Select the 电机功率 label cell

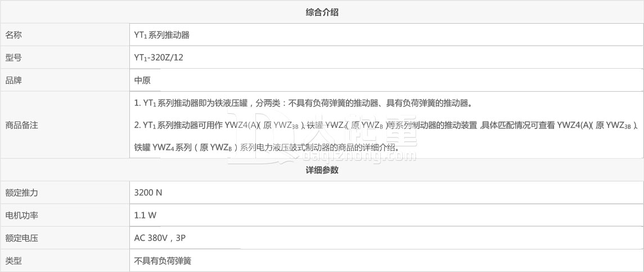[65, 215]
